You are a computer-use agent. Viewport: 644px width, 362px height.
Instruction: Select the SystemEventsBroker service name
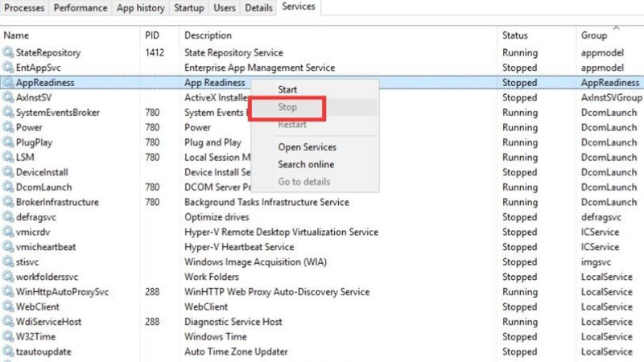57,113
